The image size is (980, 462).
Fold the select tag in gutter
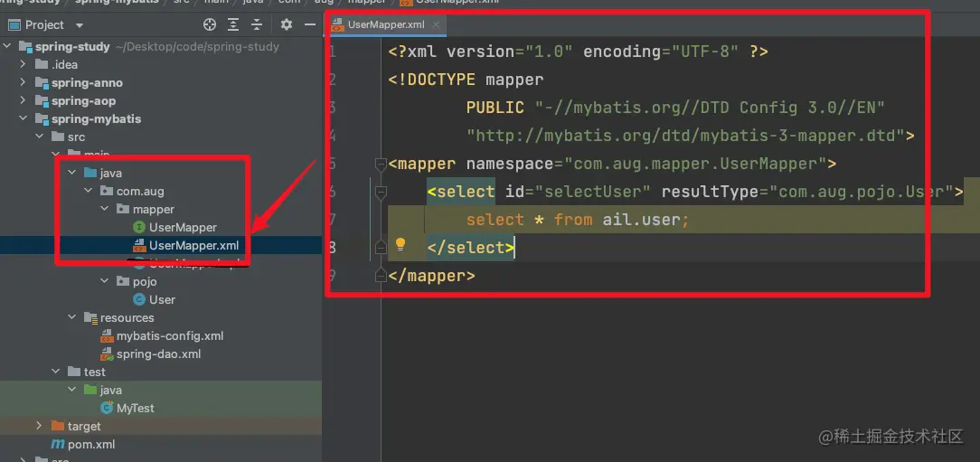point(380,192)
